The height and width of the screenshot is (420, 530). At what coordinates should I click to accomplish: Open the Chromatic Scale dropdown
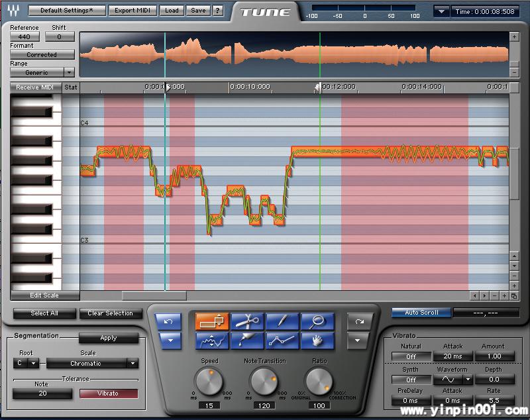coord(92,363)
